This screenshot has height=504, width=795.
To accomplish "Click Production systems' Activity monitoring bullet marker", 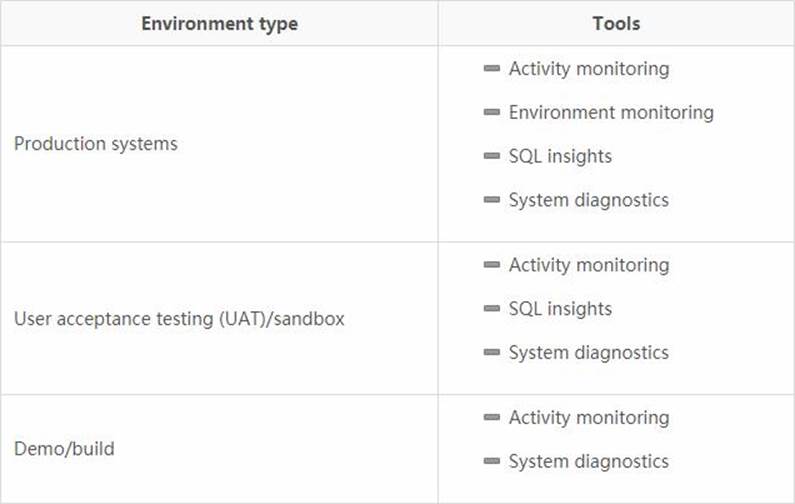I will point(491,68).
